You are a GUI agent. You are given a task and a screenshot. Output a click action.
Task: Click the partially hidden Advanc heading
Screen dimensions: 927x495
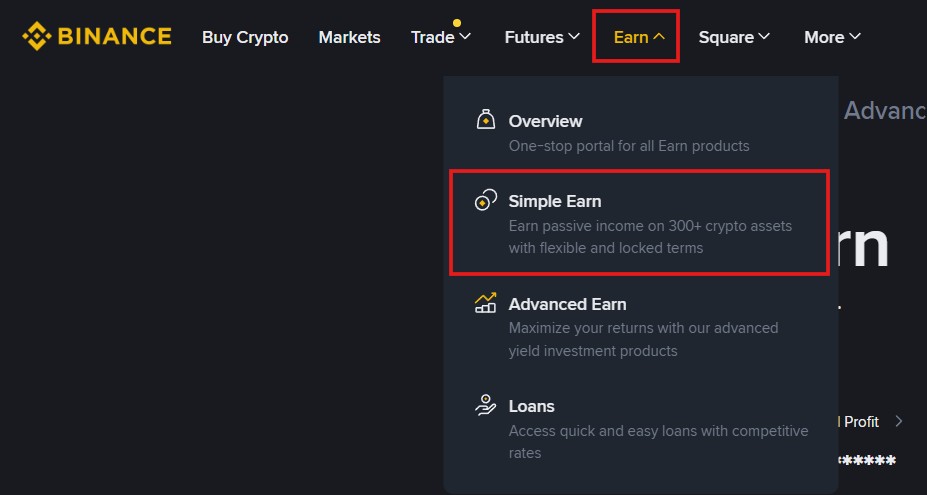click(x=884, y=110)
